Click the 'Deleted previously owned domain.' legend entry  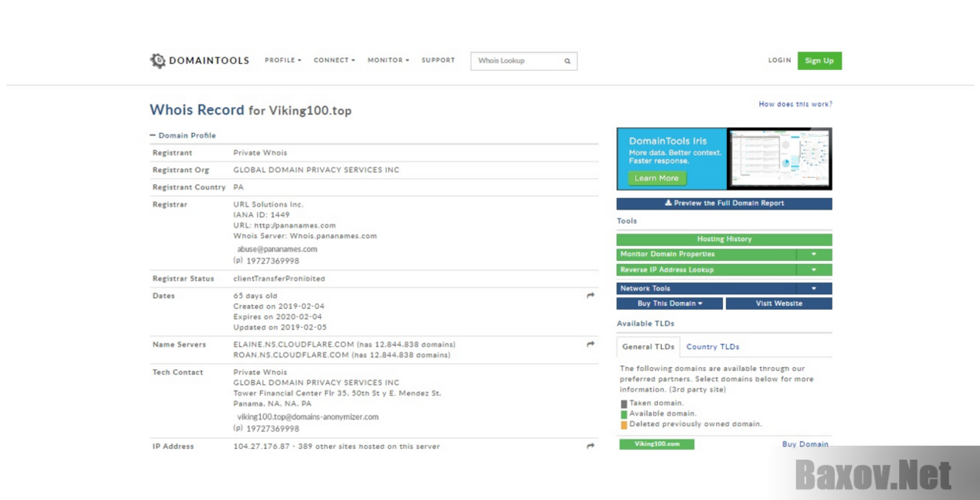point(696,424)
